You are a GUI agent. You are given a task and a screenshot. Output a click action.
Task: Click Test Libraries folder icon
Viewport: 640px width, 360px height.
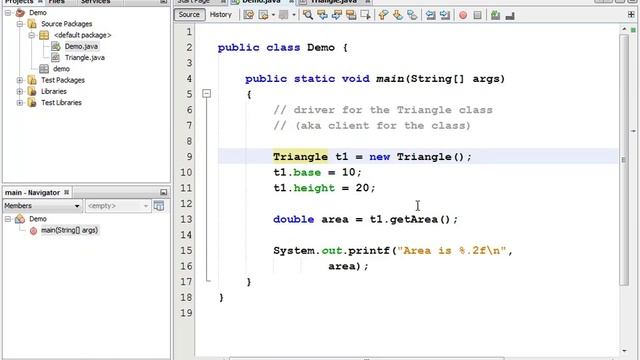tap(32, 102)
